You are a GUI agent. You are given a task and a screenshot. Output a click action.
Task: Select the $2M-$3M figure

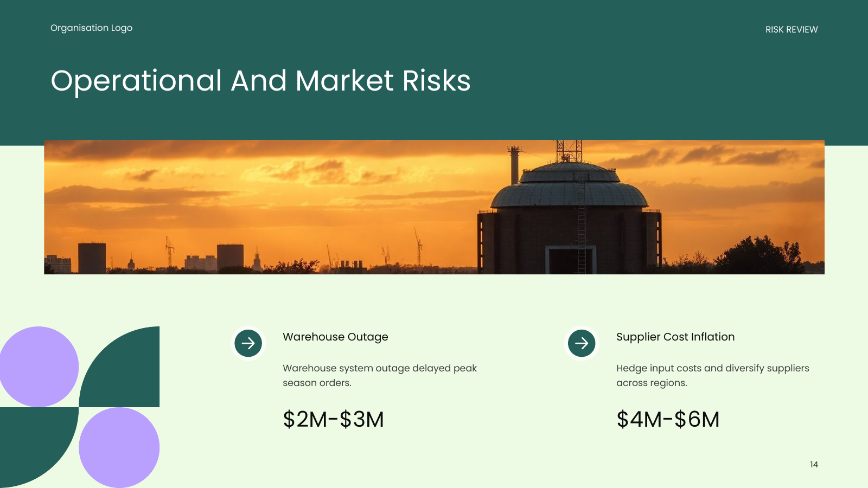pos(333,419)
